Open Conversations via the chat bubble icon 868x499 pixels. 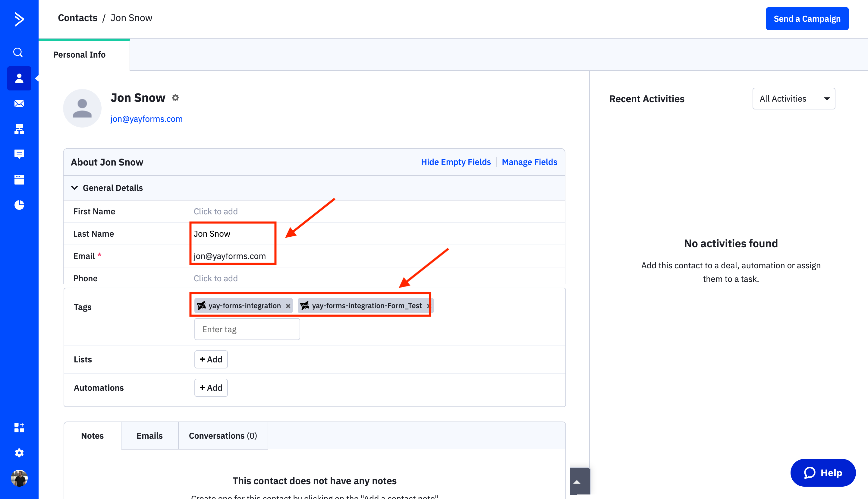(19, 154)
